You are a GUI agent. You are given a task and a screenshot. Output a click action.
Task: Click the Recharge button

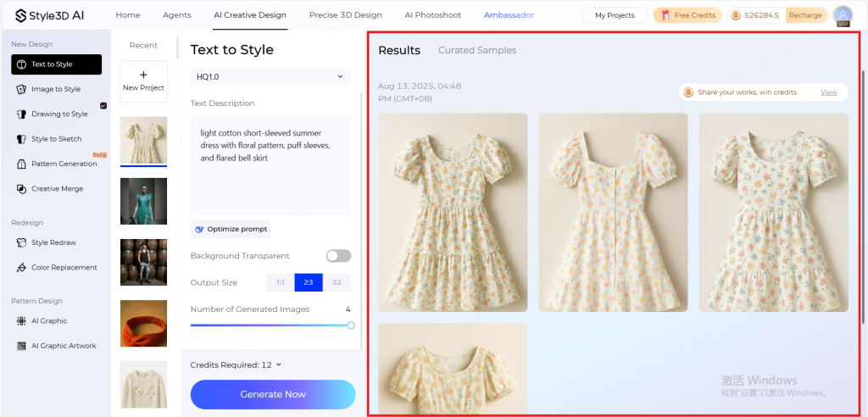pos(805,15)
